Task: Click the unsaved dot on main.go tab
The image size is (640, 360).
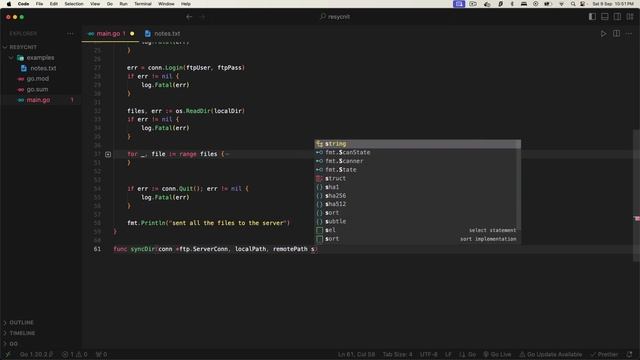Action: pyautogui.click(x=132, y=33)
